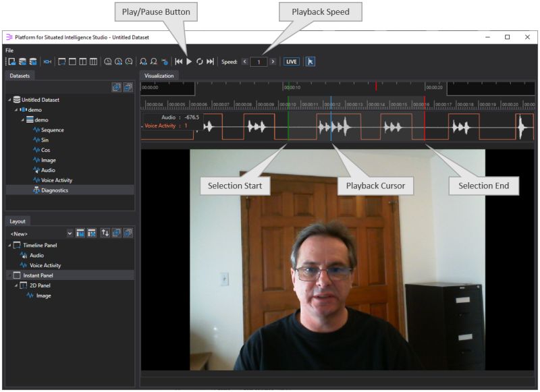
Task: Click the icon left of skip-to-start
Action: tap(165, 61)
